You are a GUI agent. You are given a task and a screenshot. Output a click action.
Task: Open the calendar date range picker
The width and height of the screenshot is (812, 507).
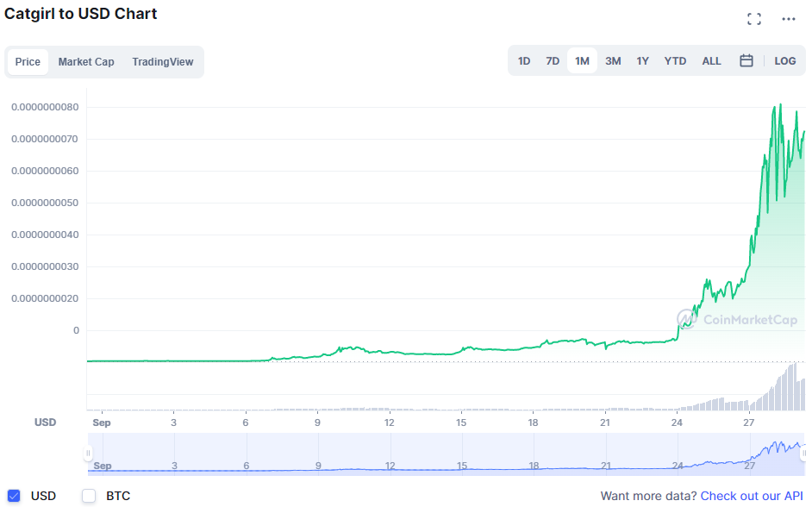tap(746, 60)
